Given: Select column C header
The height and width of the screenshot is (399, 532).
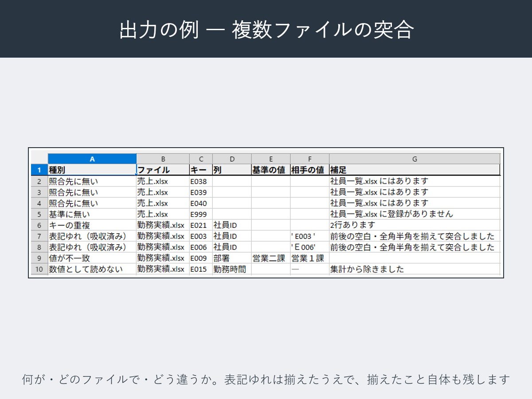Looking at the screenshot, I should [201, 159].
